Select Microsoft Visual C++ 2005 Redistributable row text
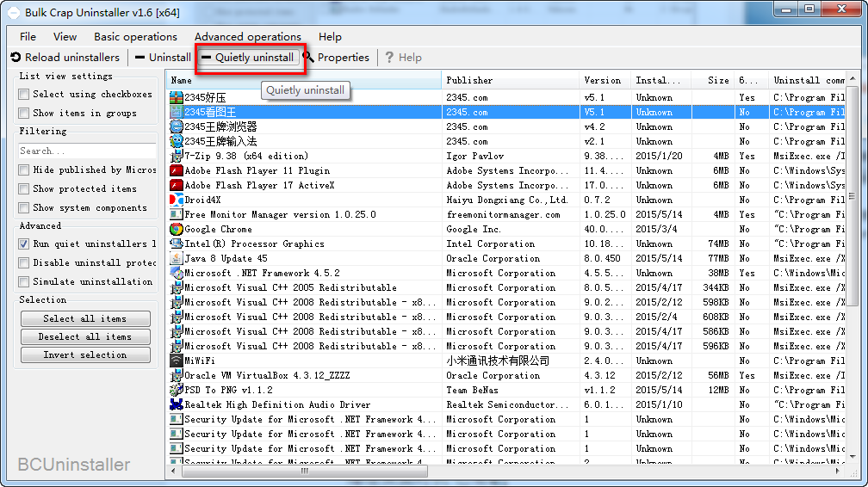 pos(291,287)
